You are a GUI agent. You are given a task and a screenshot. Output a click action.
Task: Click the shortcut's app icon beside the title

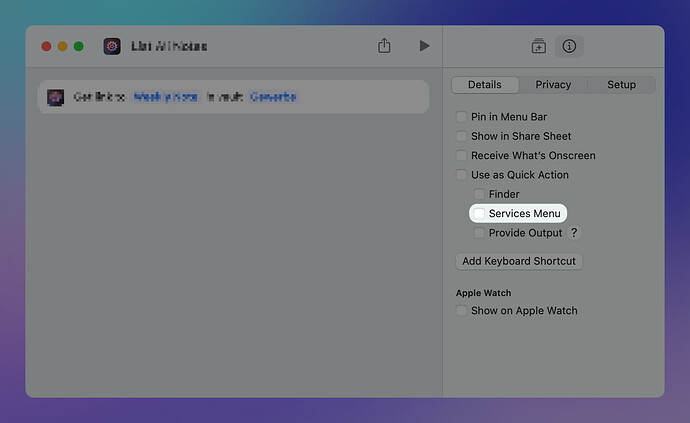pos(112,46)
